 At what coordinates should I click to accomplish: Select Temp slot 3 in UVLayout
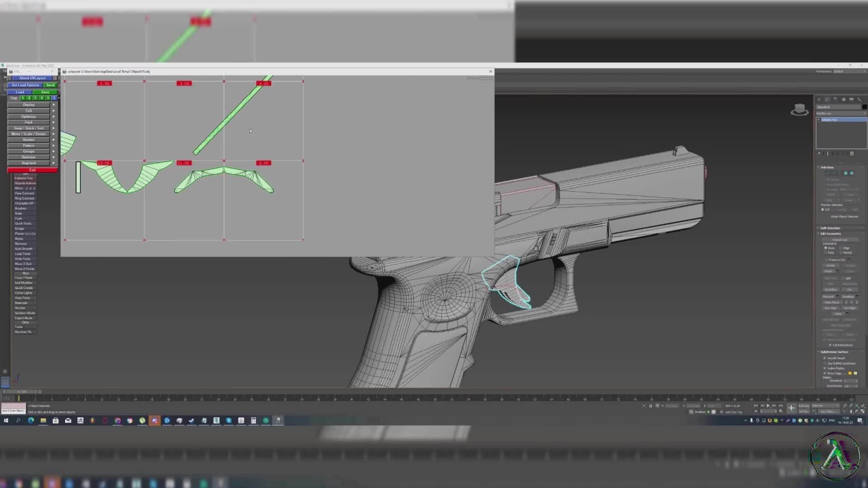pyautogui.click(x=36, y=98)
